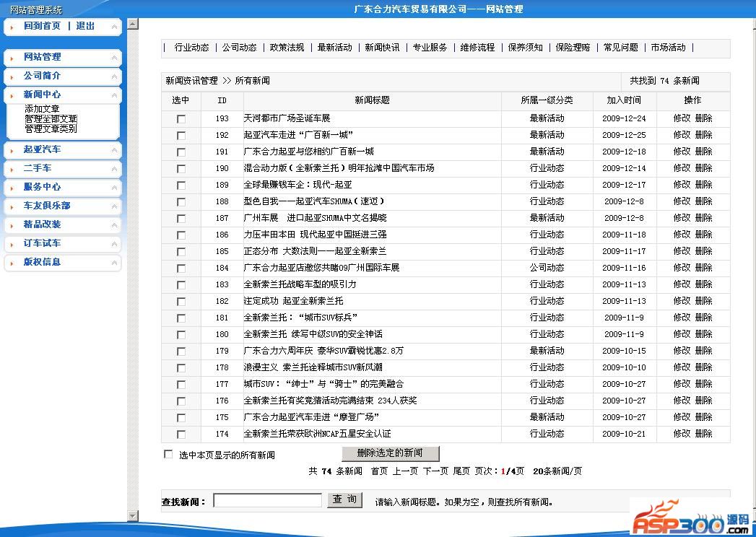Open the 行业动态 category tab
Image resolution: width=756 pixels, height=537 pixels.
pyautogui.click(x=191, y=48)
